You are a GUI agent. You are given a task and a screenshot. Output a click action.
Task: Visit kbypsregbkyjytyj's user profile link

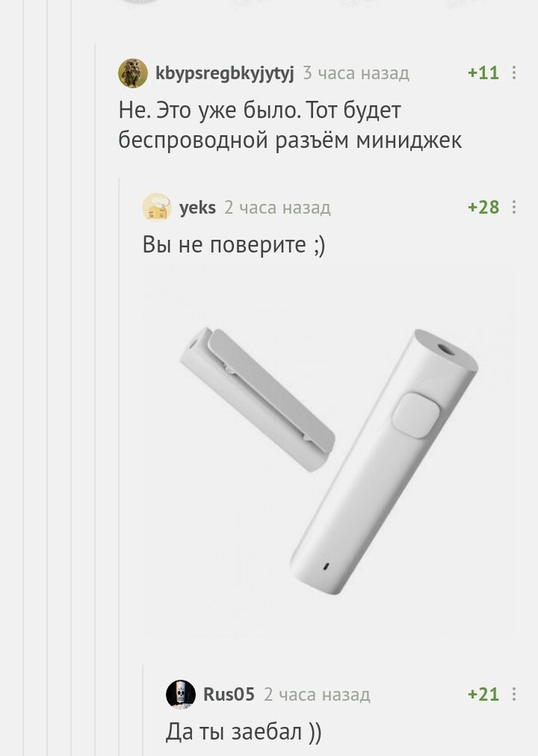(224, 73)
